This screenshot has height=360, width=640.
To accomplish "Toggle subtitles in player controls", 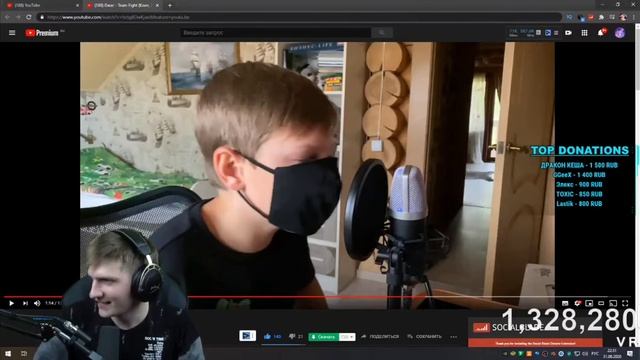I will tap(565, 303).
